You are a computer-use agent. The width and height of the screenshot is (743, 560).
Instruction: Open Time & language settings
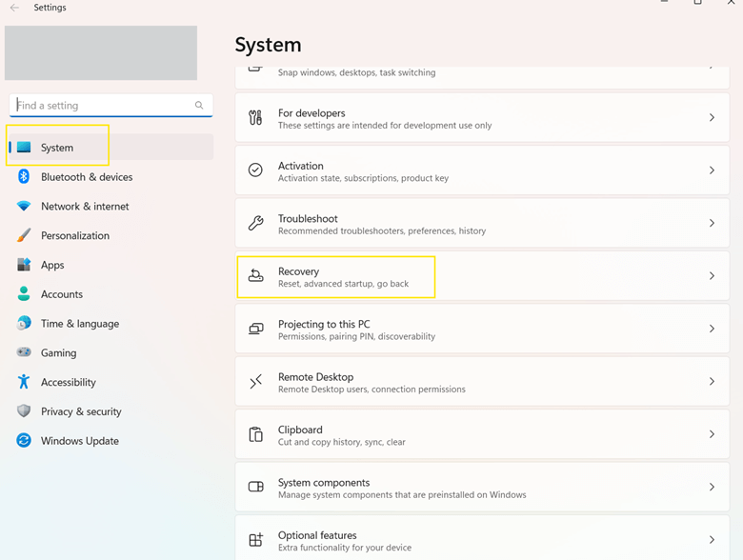(110, 324)
